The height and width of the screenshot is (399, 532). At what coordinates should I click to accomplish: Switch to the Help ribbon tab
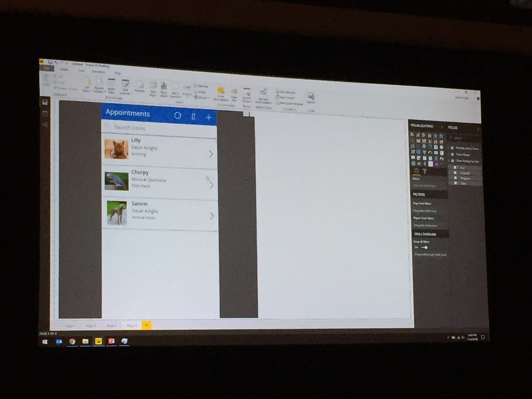click(x=117, y=73)
